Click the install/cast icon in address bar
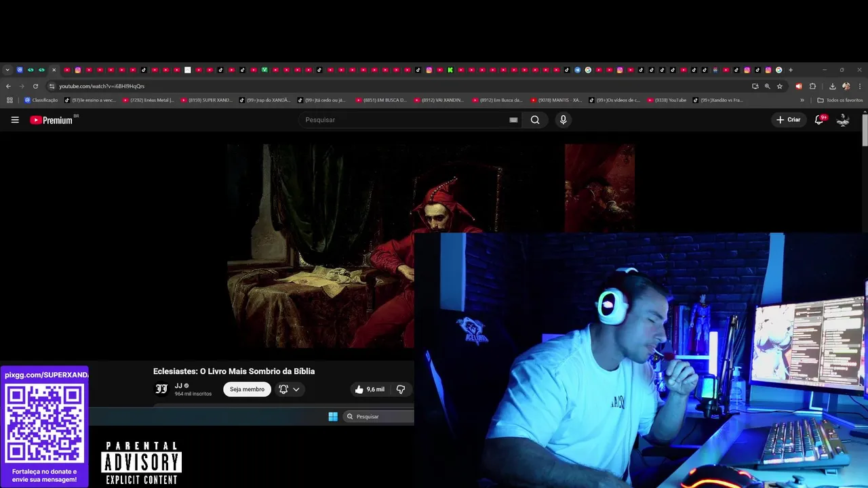 [x=755, y=86]
